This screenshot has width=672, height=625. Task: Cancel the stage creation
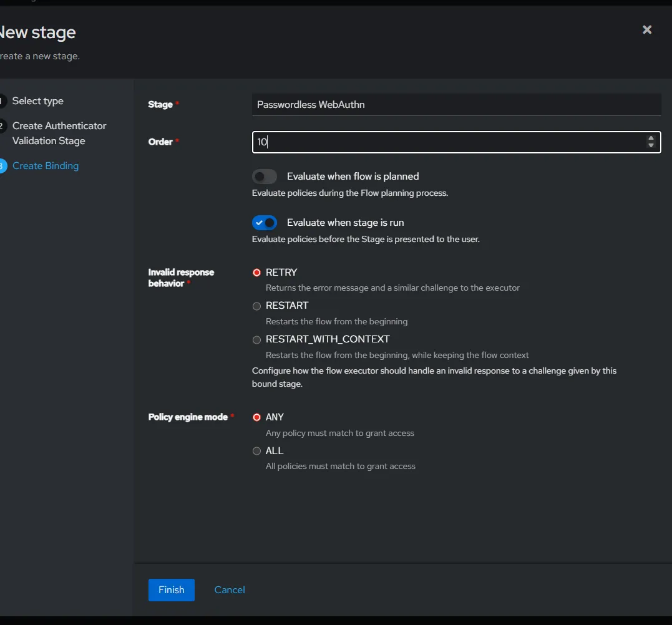coord(230,589)
